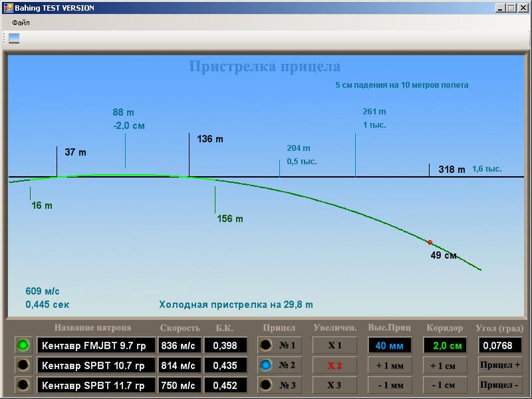Screen dimensions: 532x399
Task: Select the Кентавр SPBT 11.7 гр radio indicator
Action: (x=23, y=385)
